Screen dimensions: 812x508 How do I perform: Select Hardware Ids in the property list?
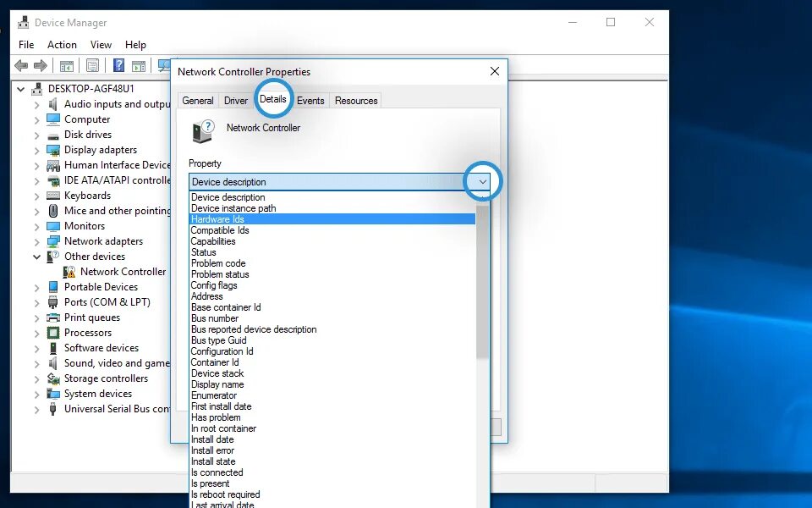tap(332, 219)
